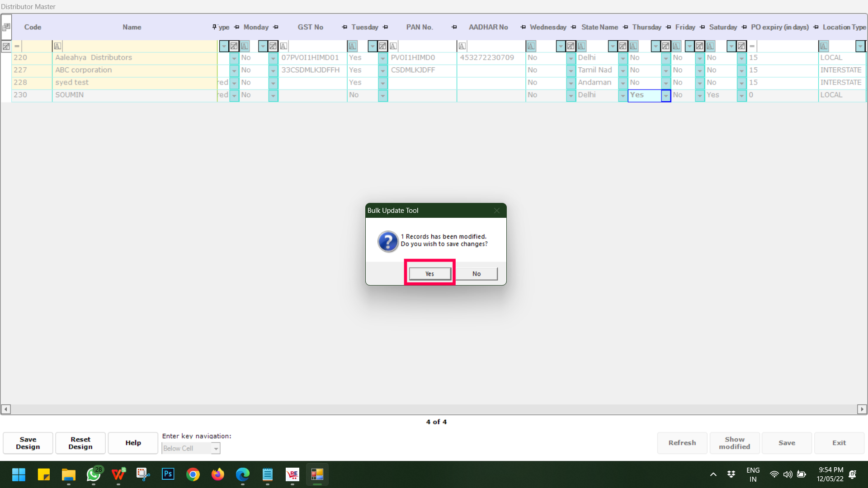Click the pin icon right of Monday header
868x488 pixels.
(x=276, y=27)
